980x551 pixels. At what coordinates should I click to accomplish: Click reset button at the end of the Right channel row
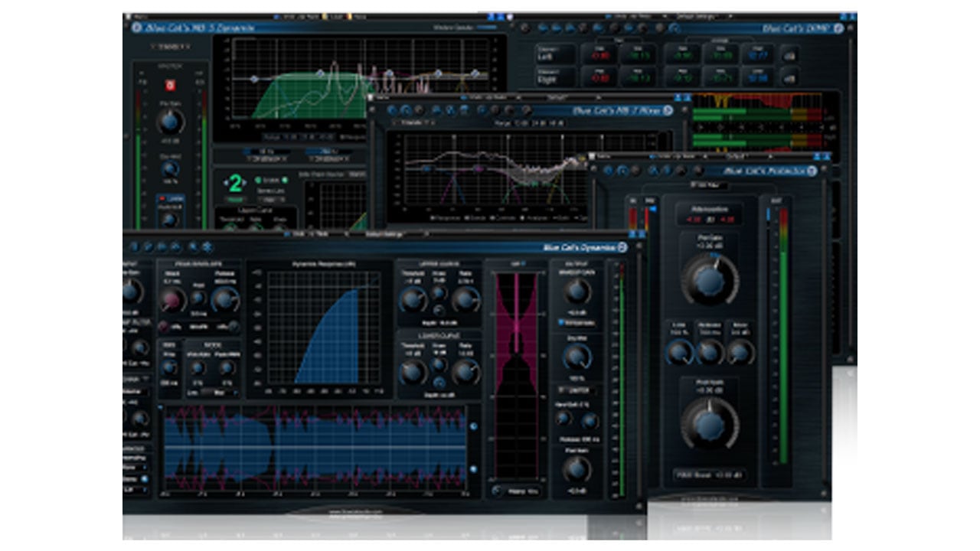[x=790, y=77]
